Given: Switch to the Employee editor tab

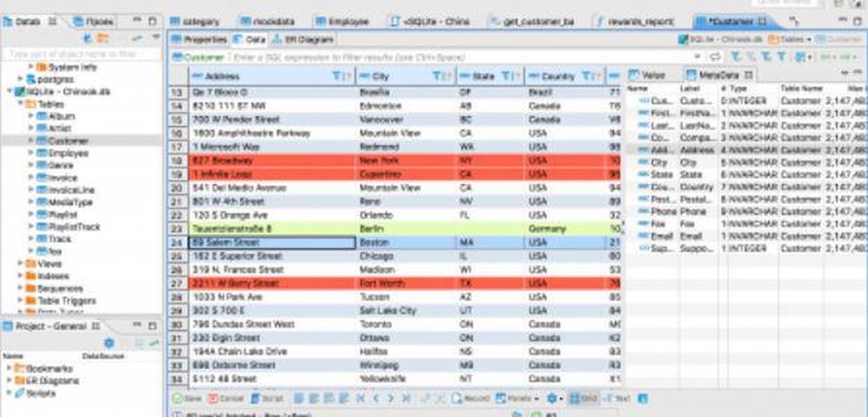Looking at the screenshot, I should (x=342, y=22).
